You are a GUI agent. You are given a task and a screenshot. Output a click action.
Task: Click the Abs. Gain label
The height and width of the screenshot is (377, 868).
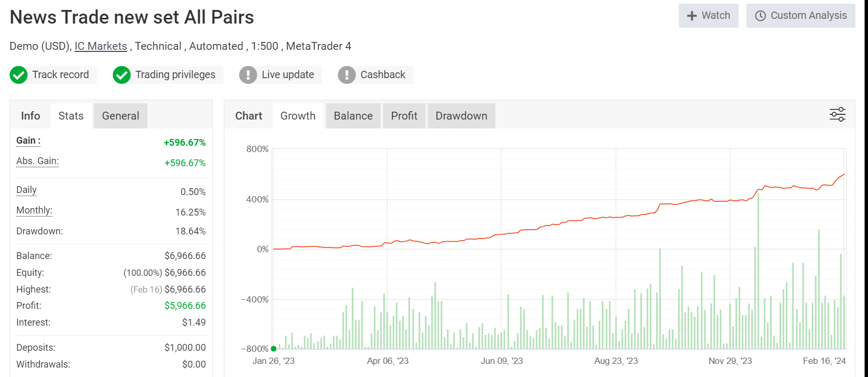pos(37,161)
